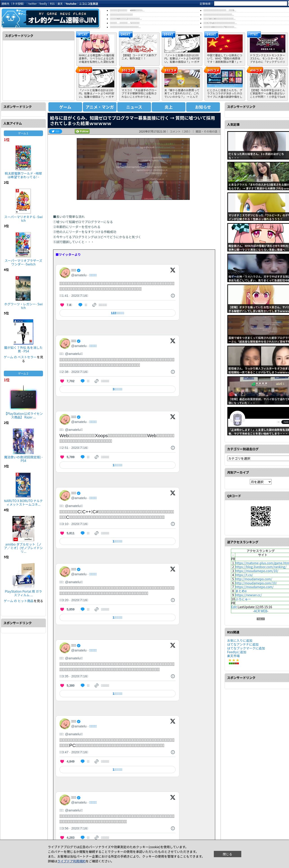Click the blue Twitter tweet button
Viewport: 289px width, 868px height.
point(56,131)
